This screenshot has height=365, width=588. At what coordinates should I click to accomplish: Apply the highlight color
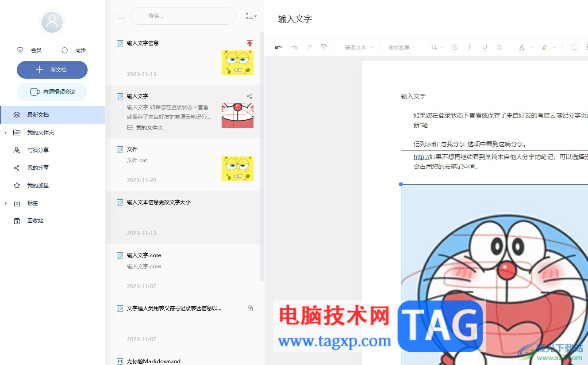(x=545, y=47)
